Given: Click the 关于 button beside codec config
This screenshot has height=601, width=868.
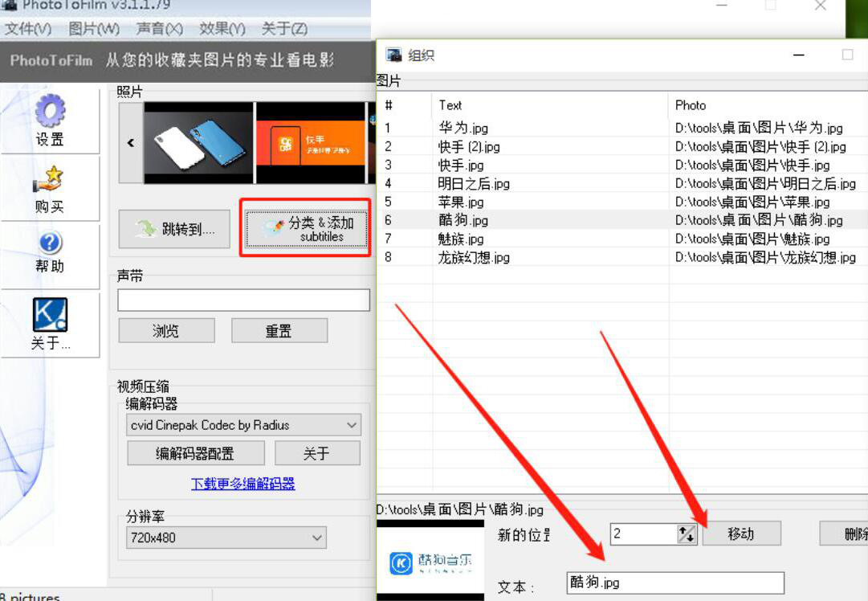Looking at the screenshot, I should tap(317, 454).
